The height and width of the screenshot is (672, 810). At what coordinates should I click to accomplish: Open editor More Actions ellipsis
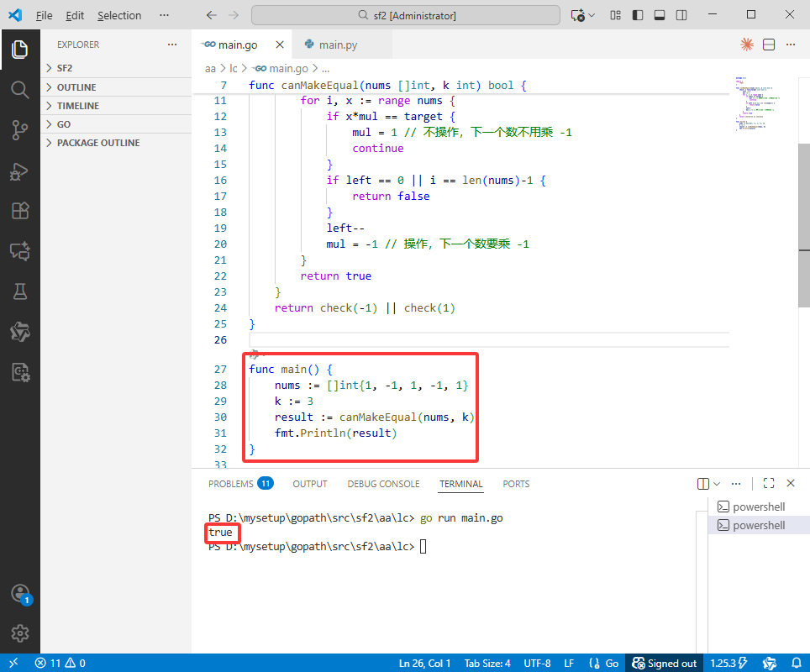[x=791, y=45]
